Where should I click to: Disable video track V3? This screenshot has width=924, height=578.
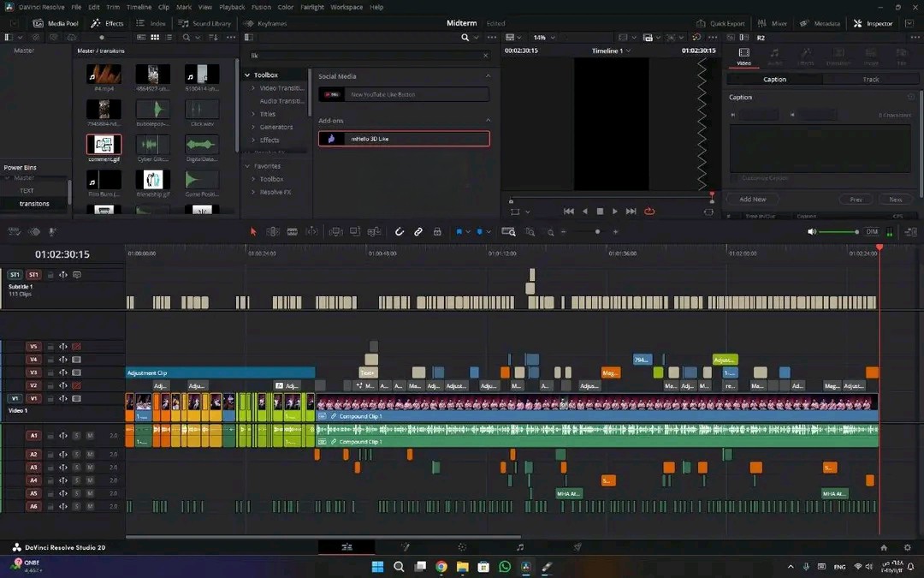(76, 372)
